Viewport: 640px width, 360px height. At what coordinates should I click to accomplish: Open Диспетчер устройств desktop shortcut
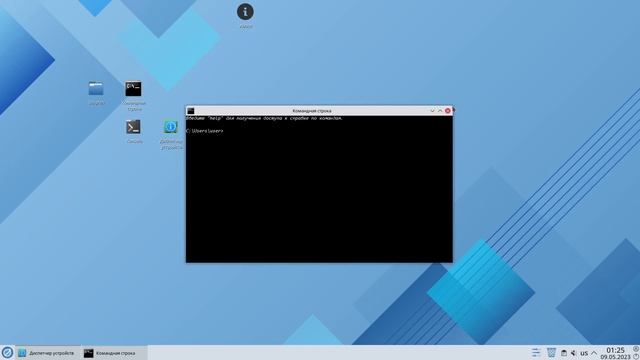(171, 127)
